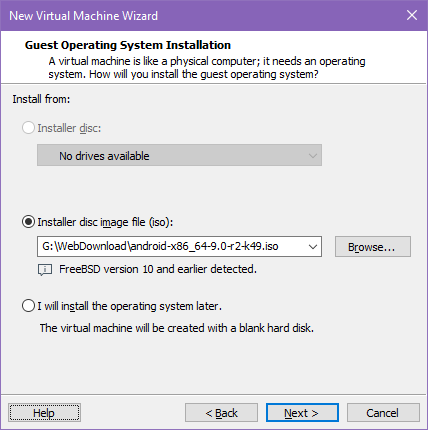Cancel the virtual machine wizard
The image size is (428, 430).
pos(383,413)
